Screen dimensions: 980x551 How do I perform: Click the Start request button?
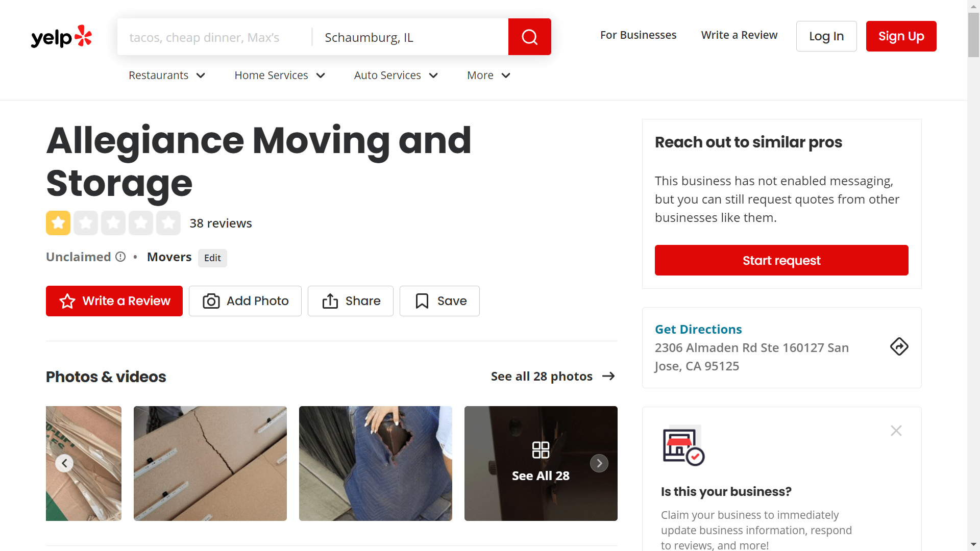[x=781, y=260]
